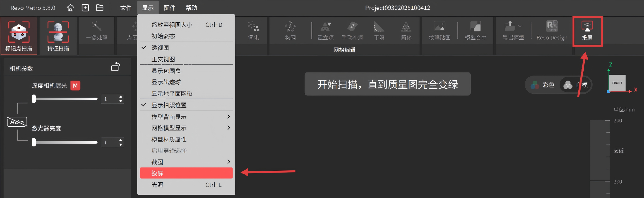
Task: Toggle the 透视图 perspective view option
Action: pyautogui.click(x=160, y=48)
